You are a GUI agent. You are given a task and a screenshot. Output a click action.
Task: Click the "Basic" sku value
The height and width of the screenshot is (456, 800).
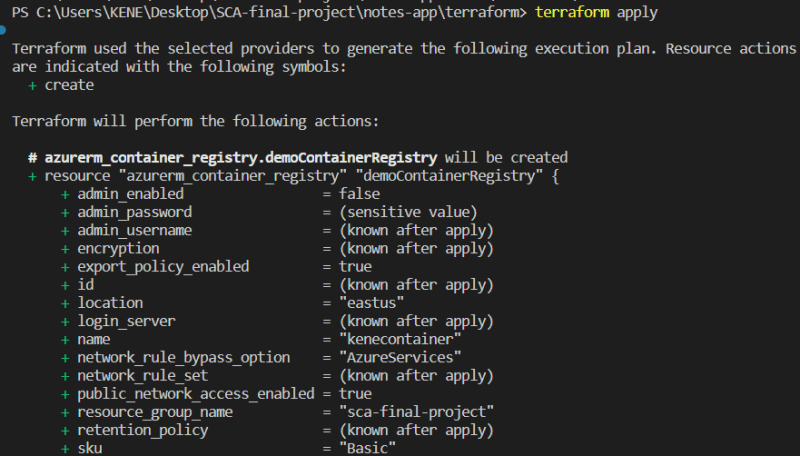point(368,448)
